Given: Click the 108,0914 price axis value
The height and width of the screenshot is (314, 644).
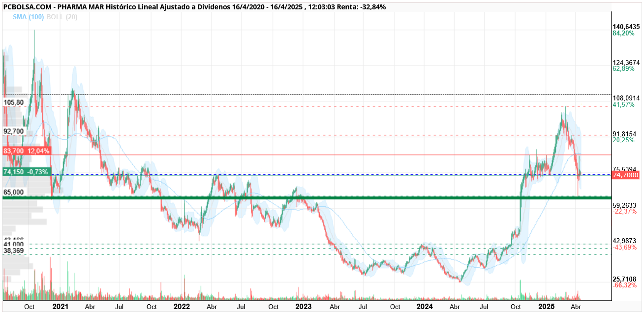Looking at the screenshot, I should tap(626, 98).
